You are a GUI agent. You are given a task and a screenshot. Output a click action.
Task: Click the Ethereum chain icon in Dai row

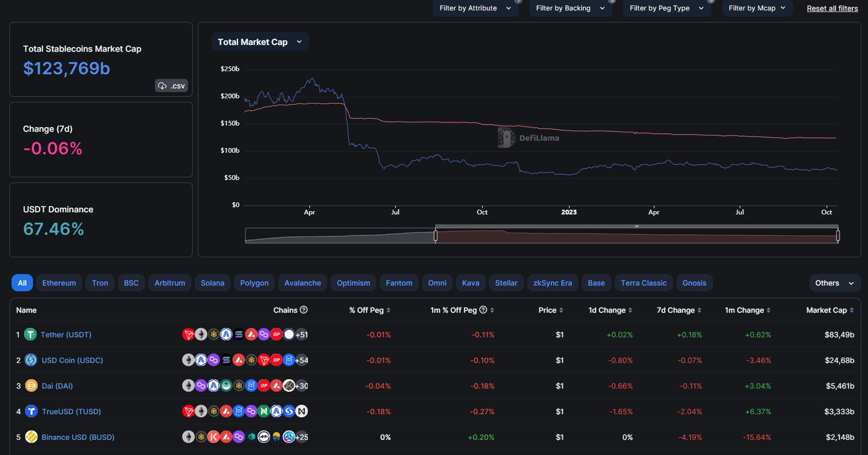[x=188, y=386]
